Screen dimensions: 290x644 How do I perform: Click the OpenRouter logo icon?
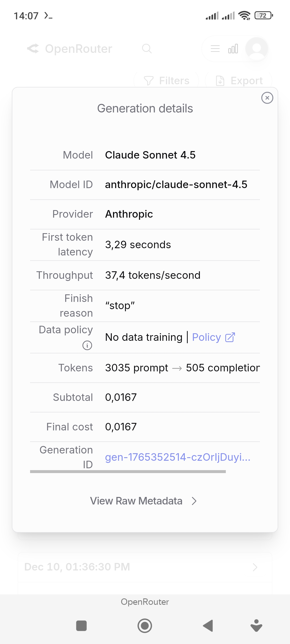pos(33,49)
